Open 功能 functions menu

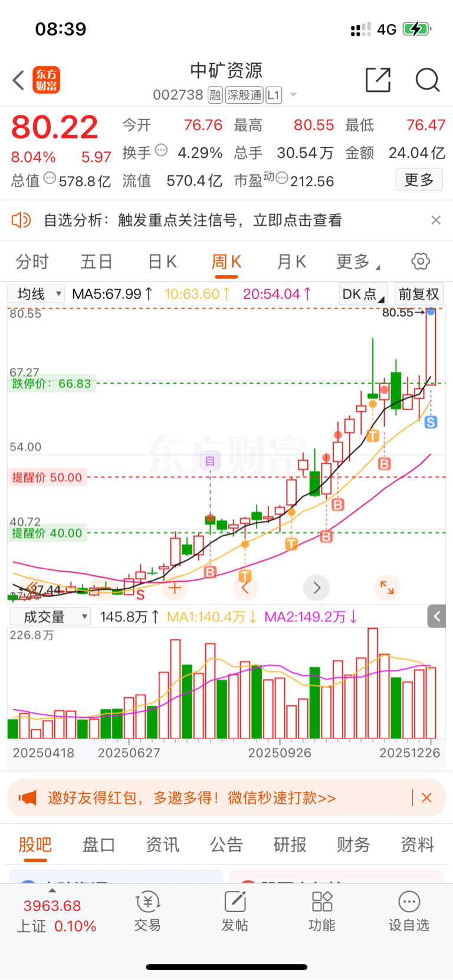click(x=322, y=912)
